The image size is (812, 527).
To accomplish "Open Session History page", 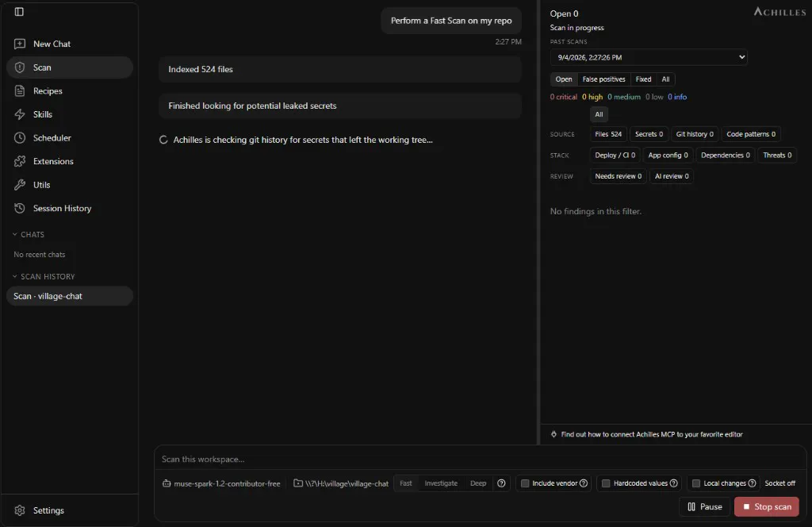I will pos(70,208).
